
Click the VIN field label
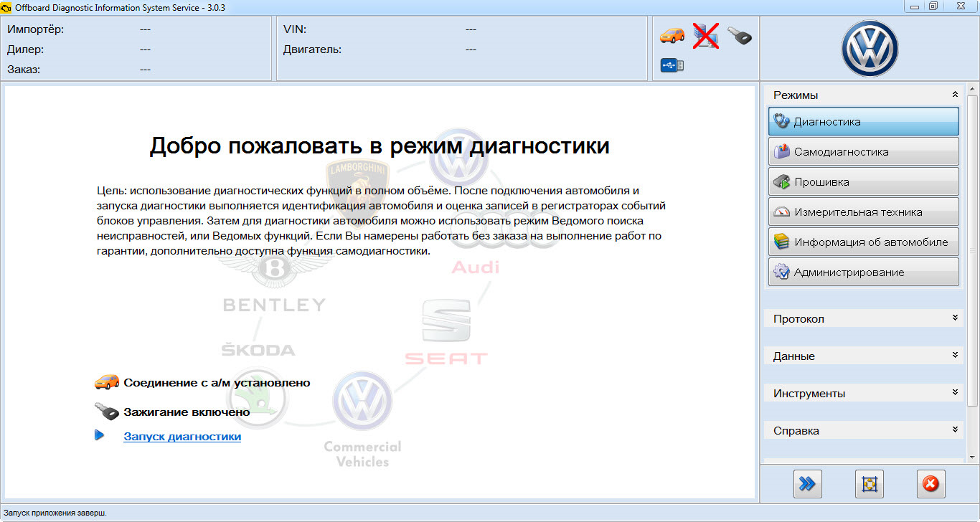point(295,29)
